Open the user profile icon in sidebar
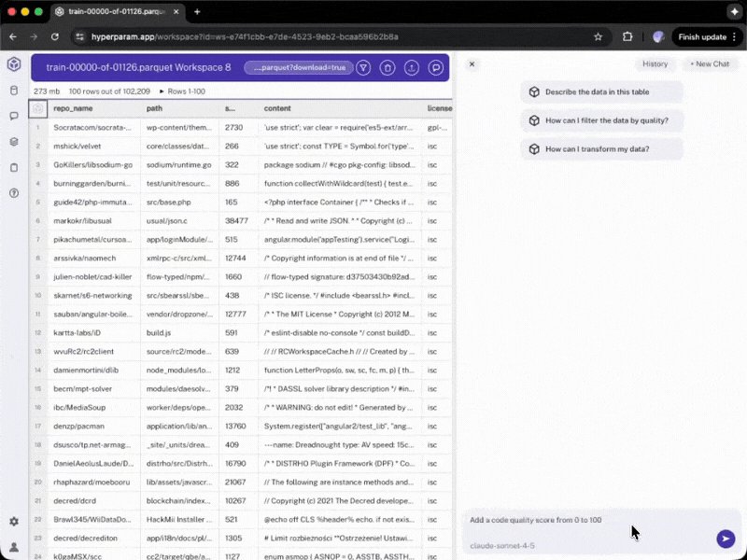This screenshot has width=747, height=560. pyautogui.click(x=14, y=548)
